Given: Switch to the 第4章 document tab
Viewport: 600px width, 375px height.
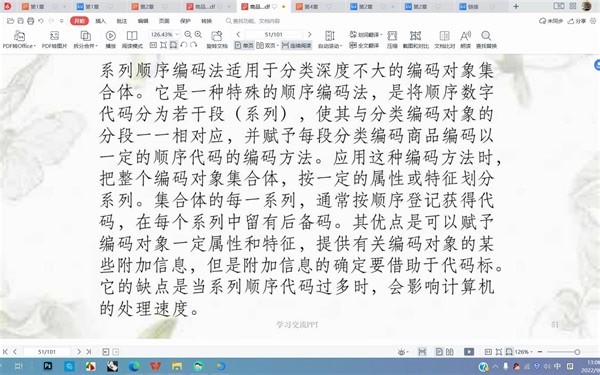Looking at the screenshot, I should pos(316,7).
